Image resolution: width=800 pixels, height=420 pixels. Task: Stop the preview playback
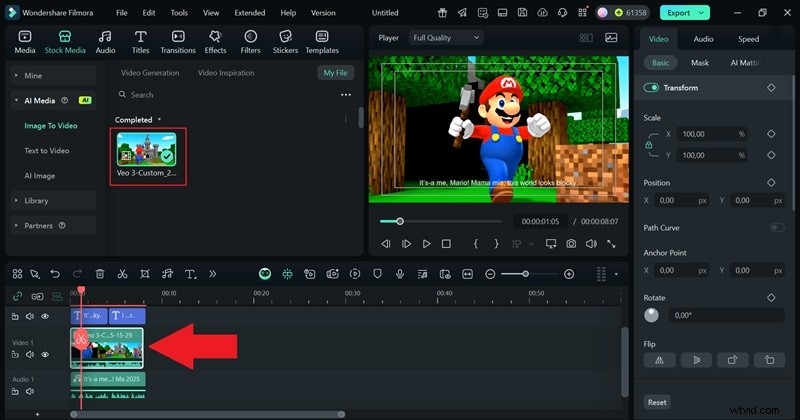(x=446, y=244)
